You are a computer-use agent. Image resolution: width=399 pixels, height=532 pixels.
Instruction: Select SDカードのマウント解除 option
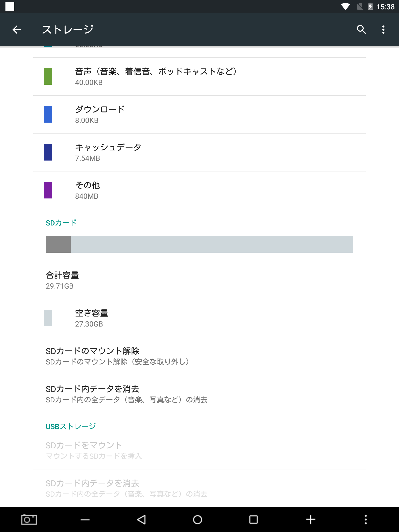pyautogui.click(x=199, y=356)
